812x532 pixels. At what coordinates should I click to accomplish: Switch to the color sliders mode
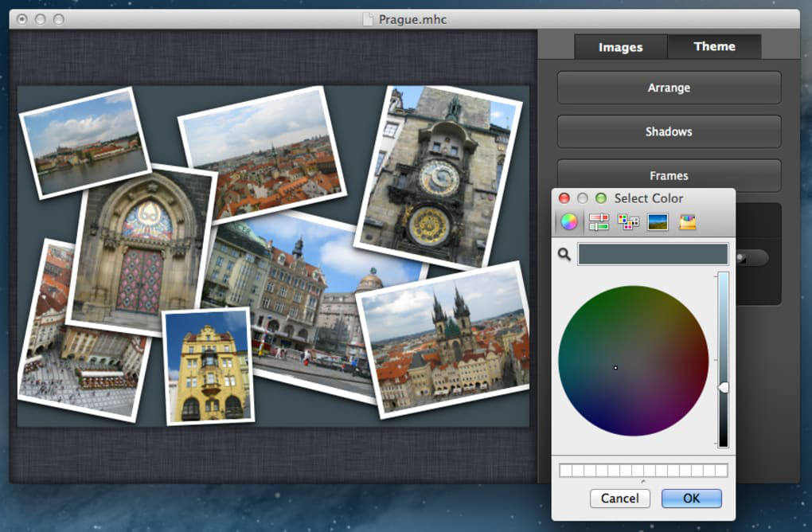tap(599, 222)
